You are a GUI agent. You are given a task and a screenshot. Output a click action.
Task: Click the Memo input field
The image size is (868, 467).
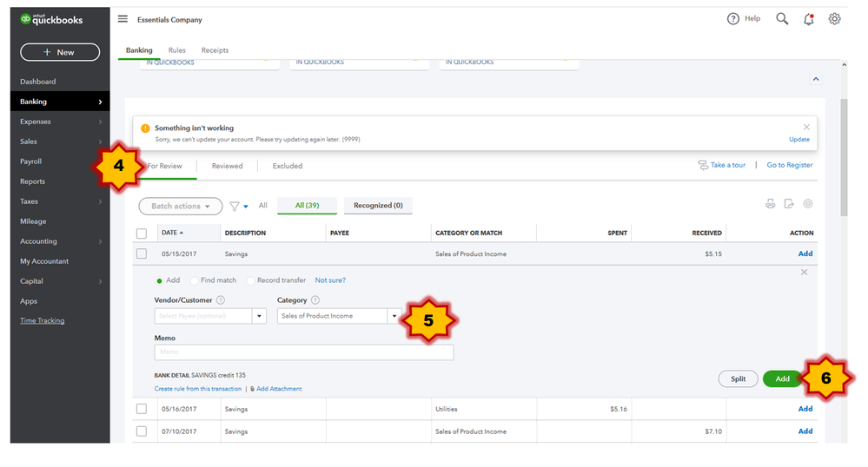point(304,352)
